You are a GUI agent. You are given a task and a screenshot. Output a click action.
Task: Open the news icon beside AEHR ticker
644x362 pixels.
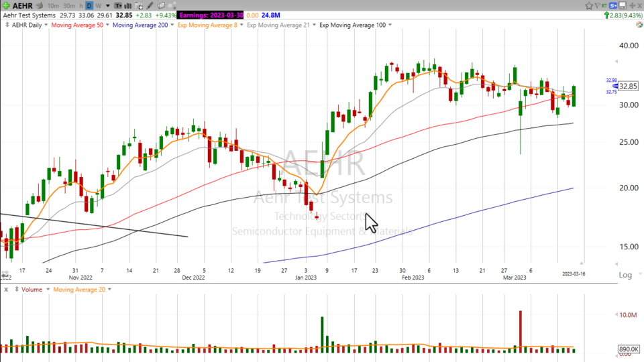(x=40, y=6)
